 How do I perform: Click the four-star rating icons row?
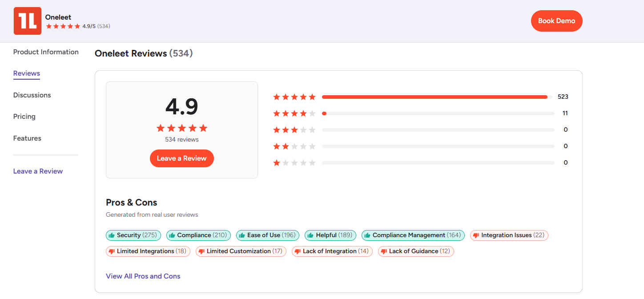coord(294,113)
